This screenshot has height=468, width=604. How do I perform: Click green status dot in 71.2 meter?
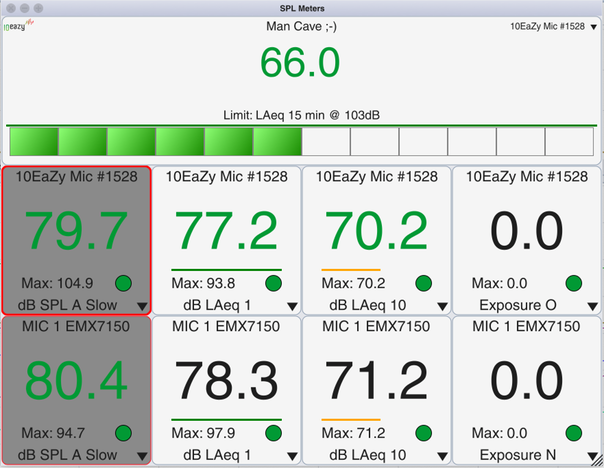pyautogui.click(x=424, y=433)
